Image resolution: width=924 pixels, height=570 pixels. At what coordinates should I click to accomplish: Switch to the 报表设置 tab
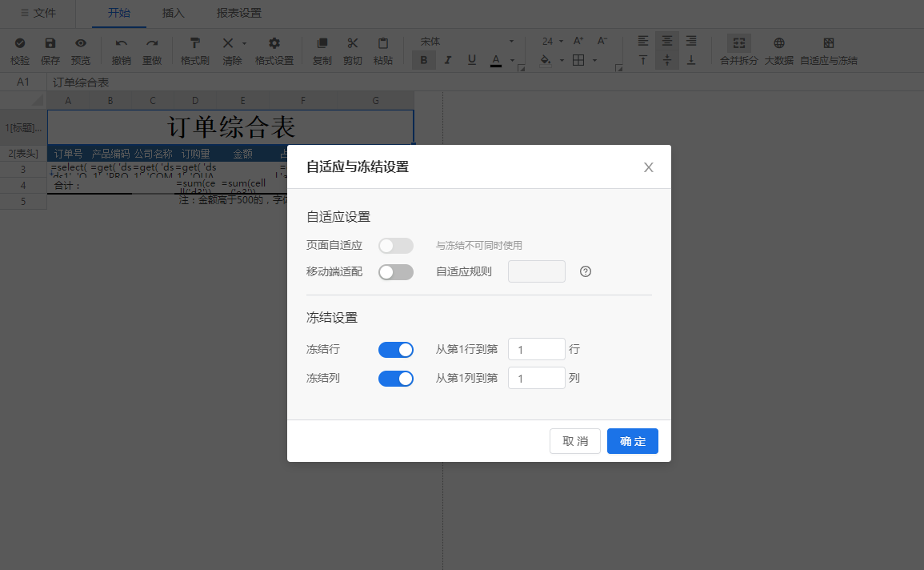[238, 13]
